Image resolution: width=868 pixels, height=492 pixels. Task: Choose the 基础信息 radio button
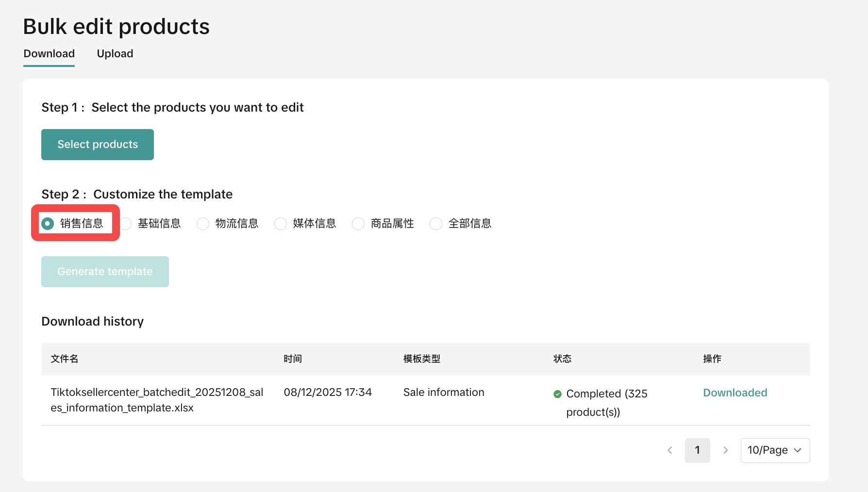pyautogui.click(x=126, y=224)
